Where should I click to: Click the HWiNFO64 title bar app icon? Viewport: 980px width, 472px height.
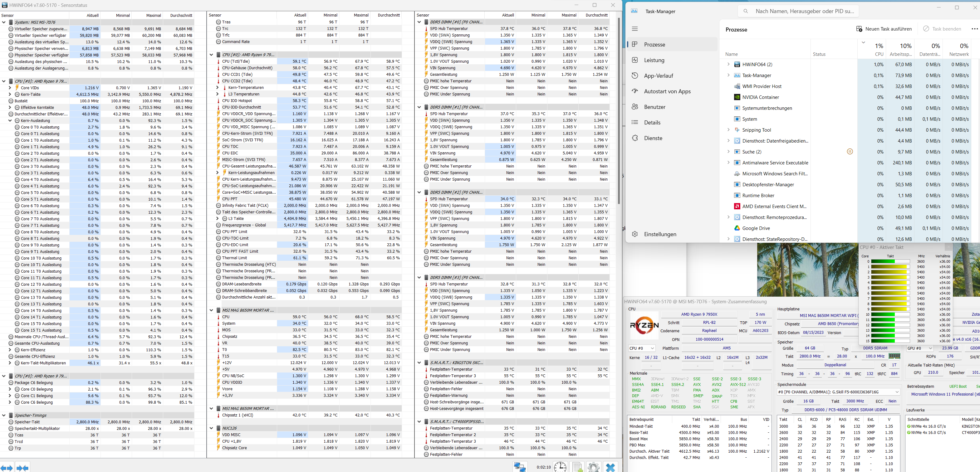(x=5, y=5)
